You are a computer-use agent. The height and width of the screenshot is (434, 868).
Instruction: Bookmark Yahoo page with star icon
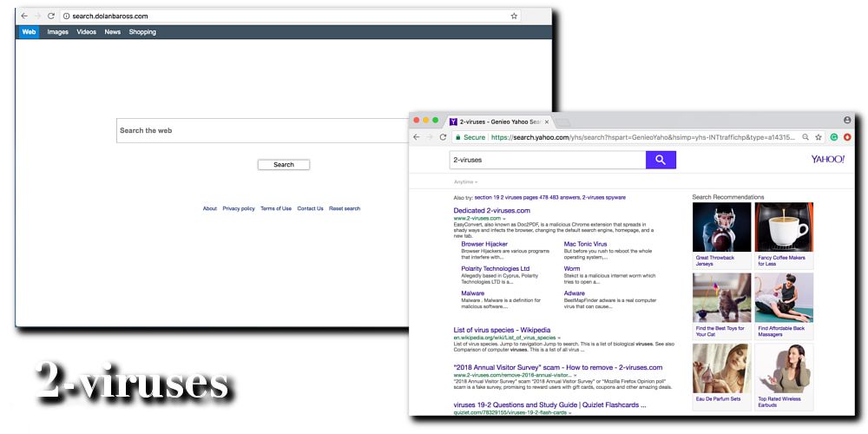point(819,137)
